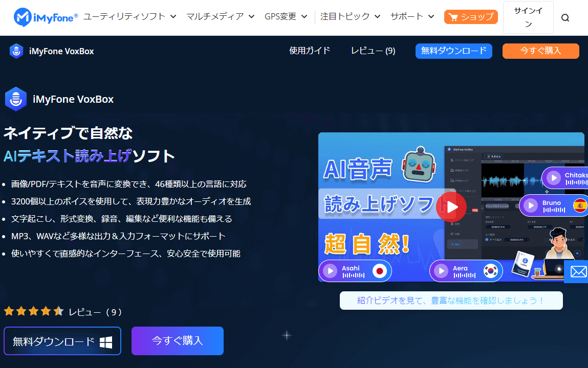Viewport: 588px width, 368px height.
Task: Expand GPS変更 dropdown menu
Action: (286, 16)
